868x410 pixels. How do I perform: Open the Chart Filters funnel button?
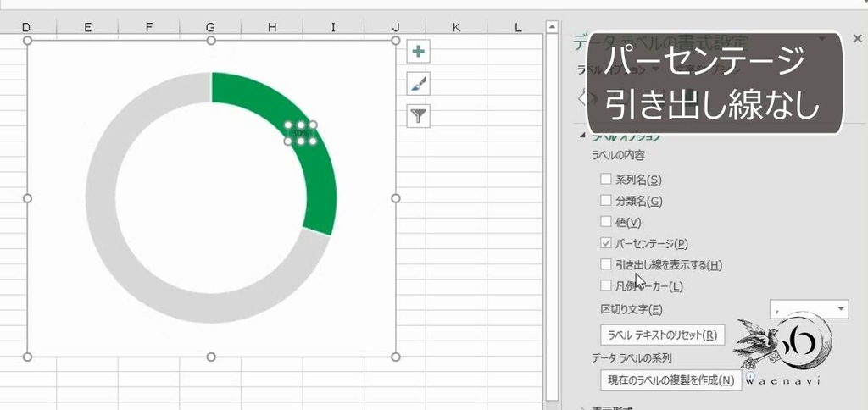click(419, 116)
